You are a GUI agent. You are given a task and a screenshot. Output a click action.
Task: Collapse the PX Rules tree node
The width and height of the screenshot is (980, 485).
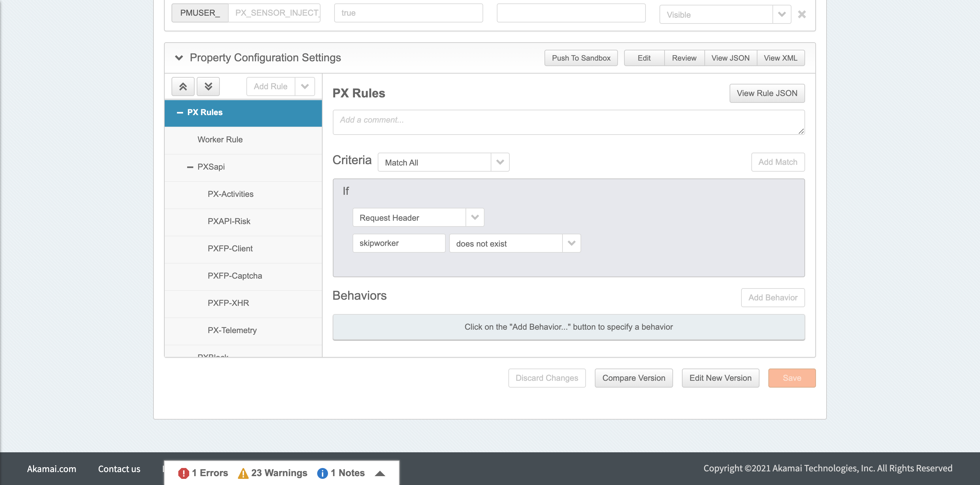tap(180, 113)
